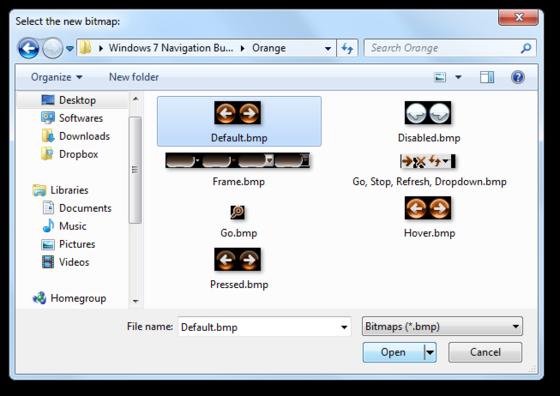
Task: Select the Disabled.bmp thumbnail
Action: (x=429, y=122)
